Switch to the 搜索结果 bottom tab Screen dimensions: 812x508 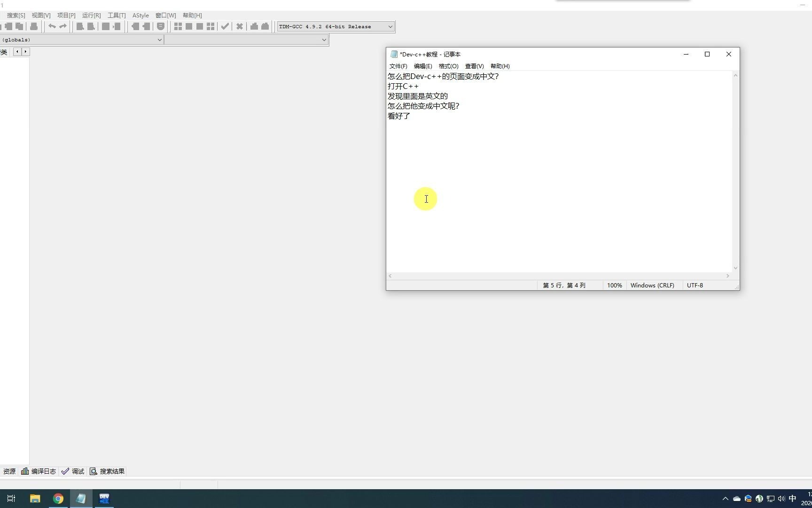107,471
